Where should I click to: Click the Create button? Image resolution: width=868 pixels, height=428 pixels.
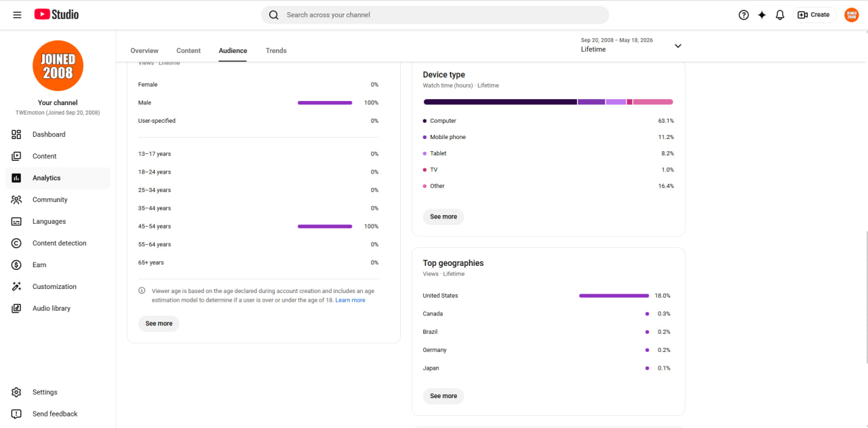814,15
